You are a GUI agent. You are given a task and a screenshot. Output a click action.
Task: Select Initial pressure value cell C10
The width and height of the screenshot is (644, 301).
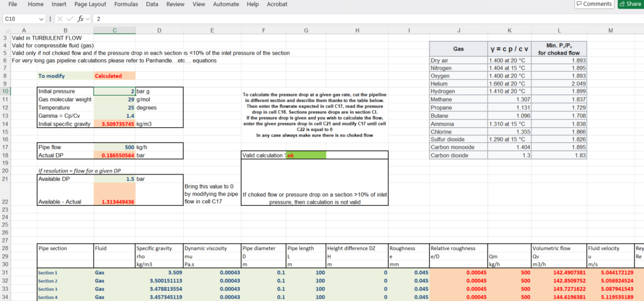[114, 91]
